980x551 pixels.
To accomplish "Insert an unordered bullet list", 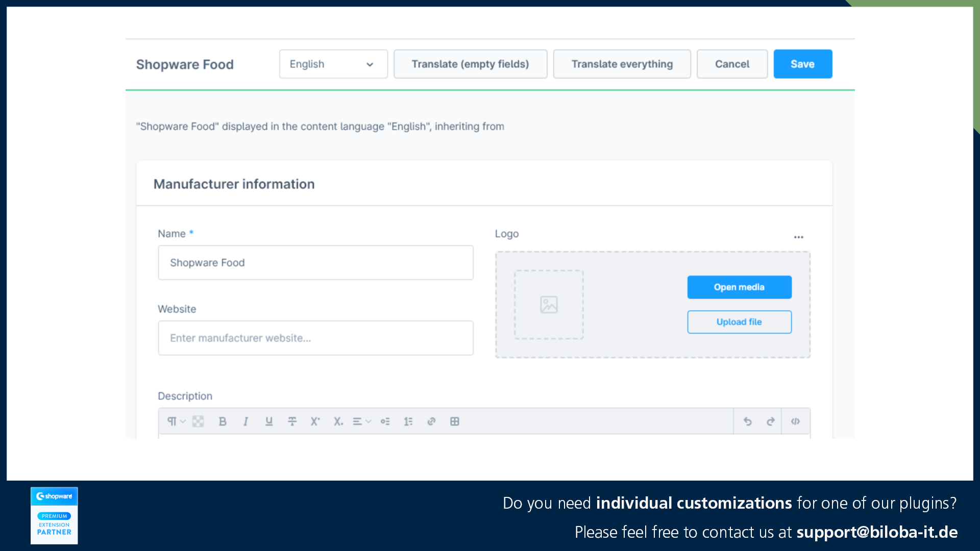I will tap(385, 421).
